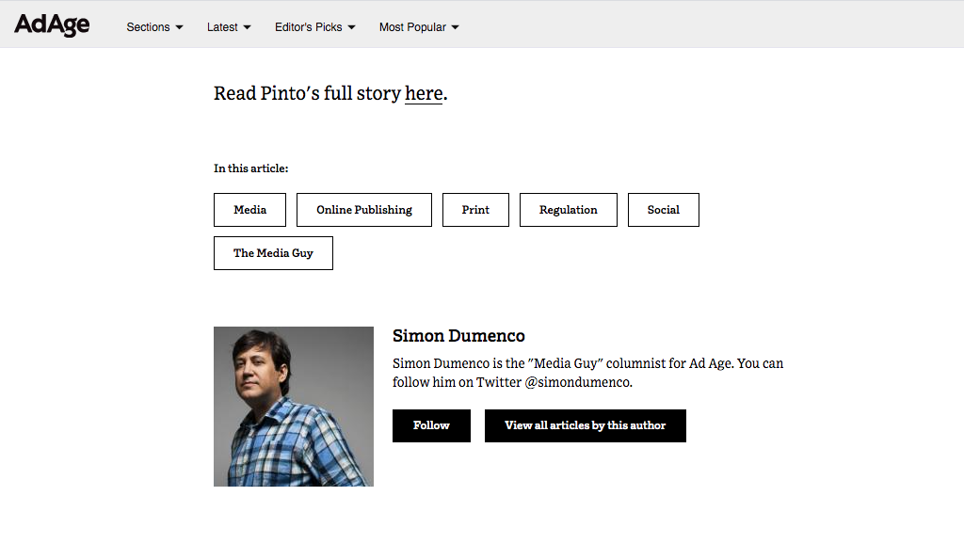Follow author Simon Dumenco
Screen dimensions: 964x560
431,425
